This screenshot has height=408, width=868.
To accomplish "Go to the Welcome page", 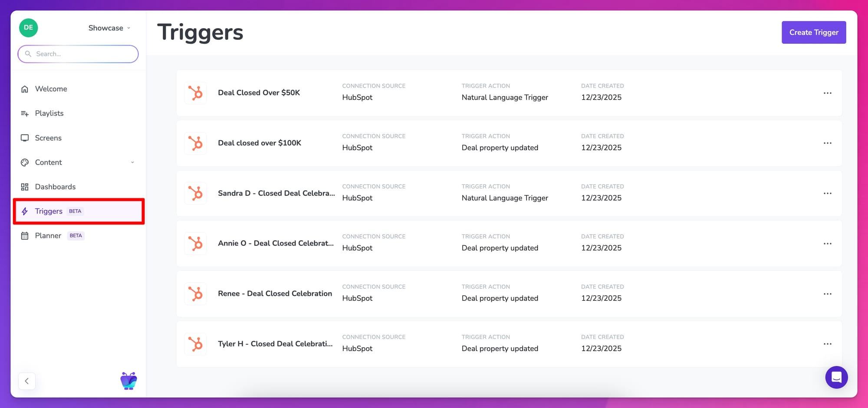I will [51, 89].
